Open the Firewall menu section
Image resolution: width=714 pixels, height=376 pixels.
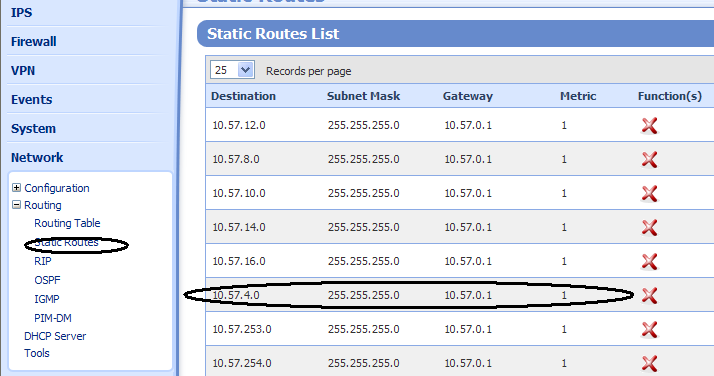click(34, 41)
